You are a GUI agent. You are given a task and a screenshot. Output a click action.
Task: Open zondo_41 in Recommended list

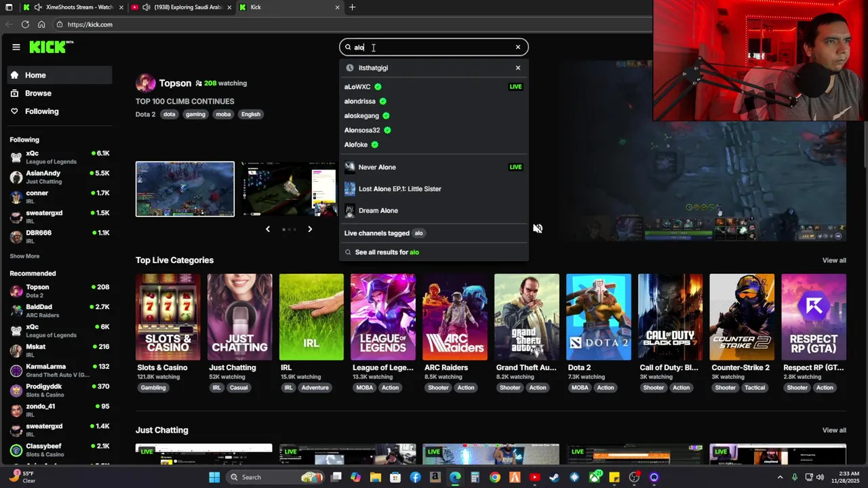pos(59,410)
